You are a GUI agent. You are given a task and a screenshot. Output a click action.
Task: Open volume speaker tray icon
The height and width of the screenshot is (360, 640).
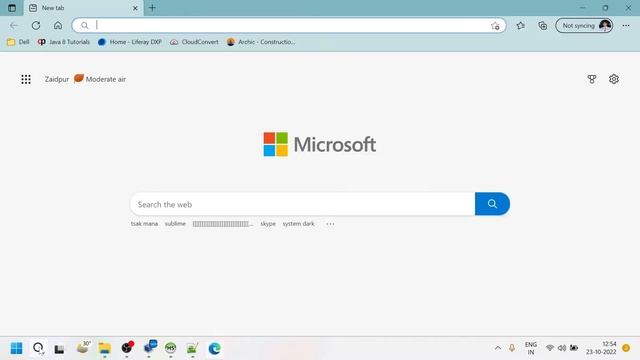pyautogui.click(x=562, y=348)
